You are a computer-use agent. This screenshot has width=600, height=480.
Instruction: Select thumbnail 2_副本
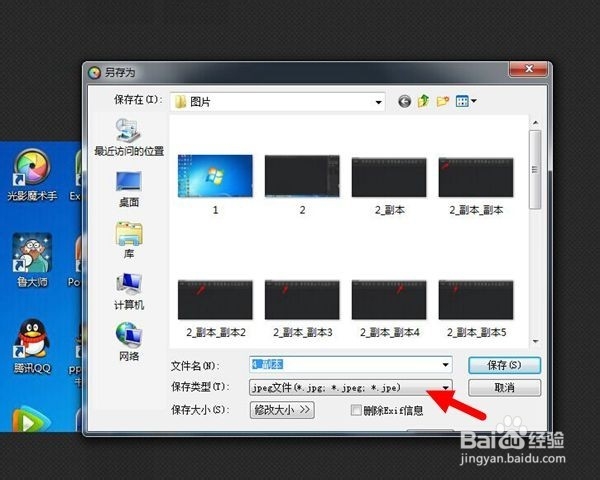pos(389,186)
